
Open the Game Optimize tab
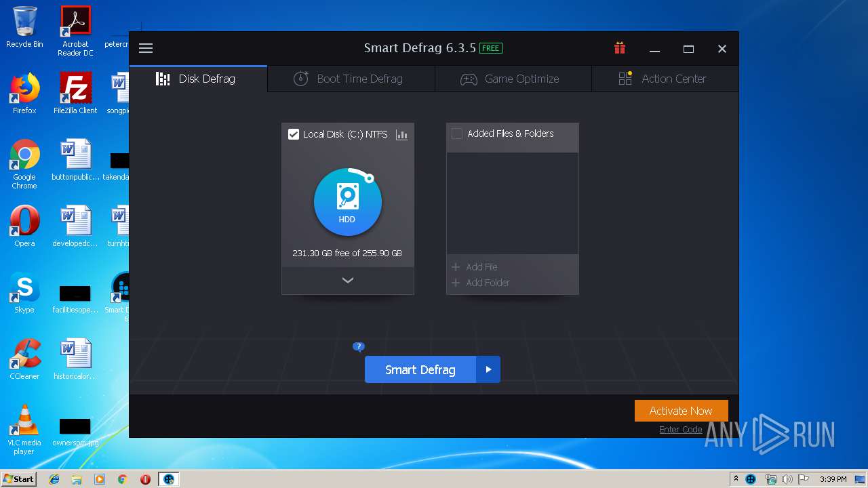513,79
